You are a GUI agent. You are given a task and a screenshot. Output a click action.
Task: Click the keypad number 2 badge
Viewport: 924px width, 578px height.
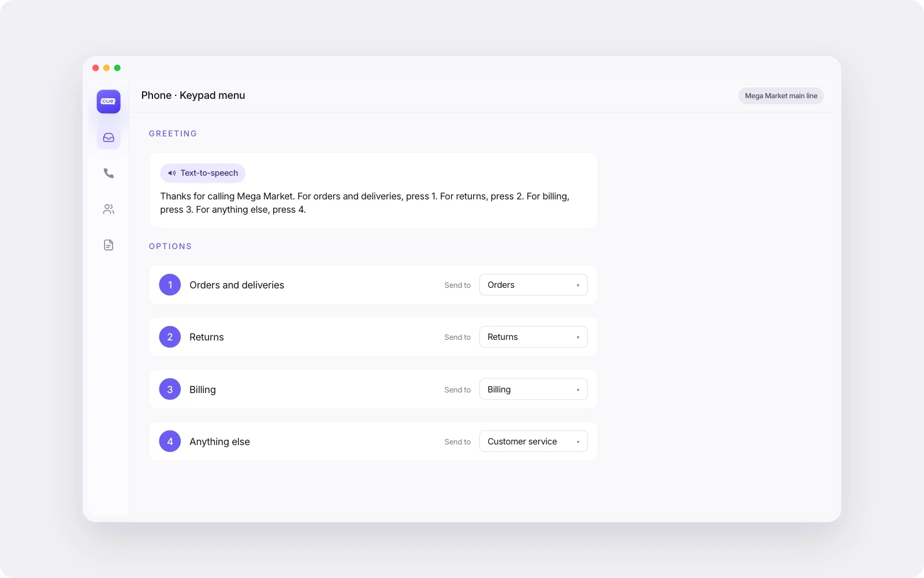170,337
